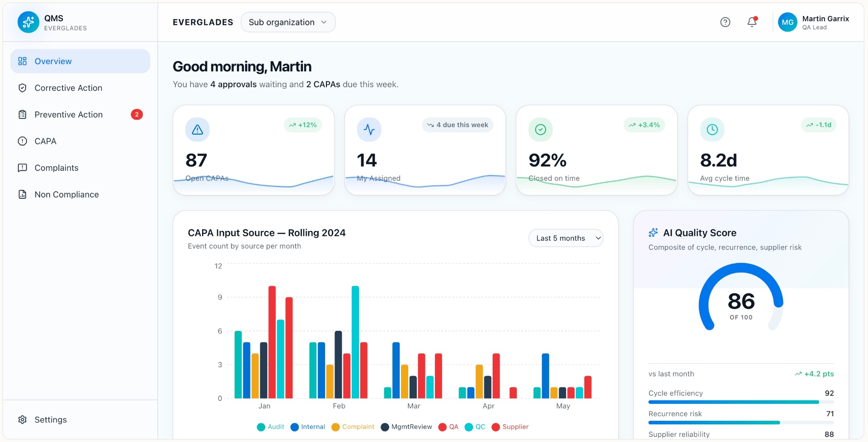Click the Avg cycle time clock icon
This screenshot has width=868, height=442.
(712, 130)
